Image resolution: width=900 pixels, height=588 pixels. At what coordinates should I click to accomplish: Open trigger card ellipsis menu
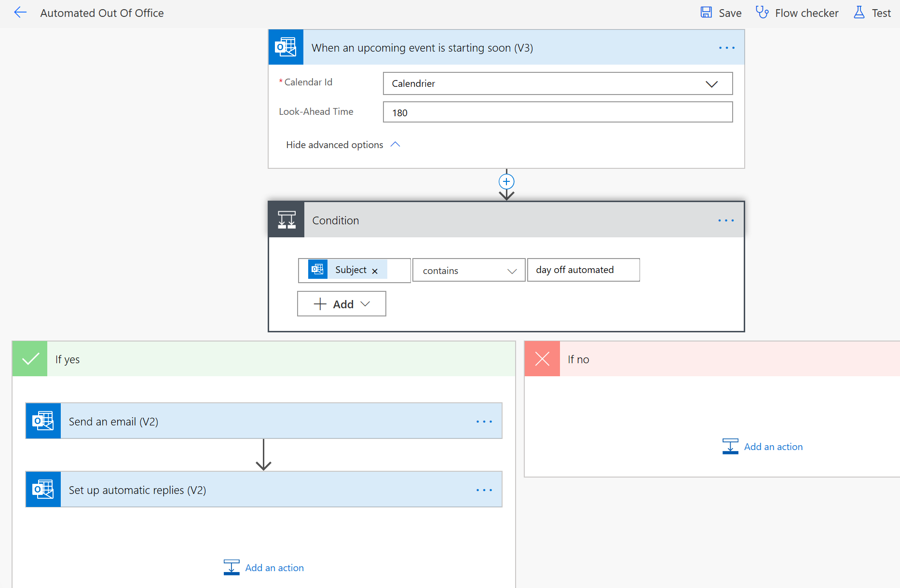tap(726, 48)
